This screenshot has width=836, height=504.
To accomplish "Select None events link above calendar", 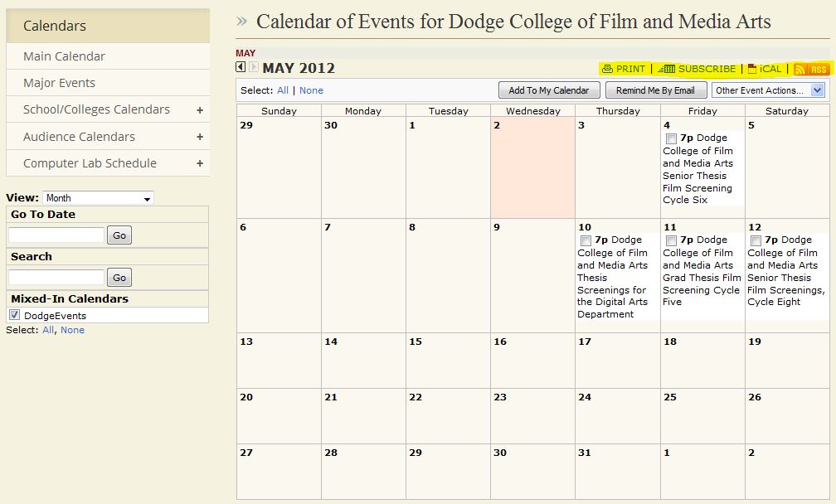I will 311,90.
